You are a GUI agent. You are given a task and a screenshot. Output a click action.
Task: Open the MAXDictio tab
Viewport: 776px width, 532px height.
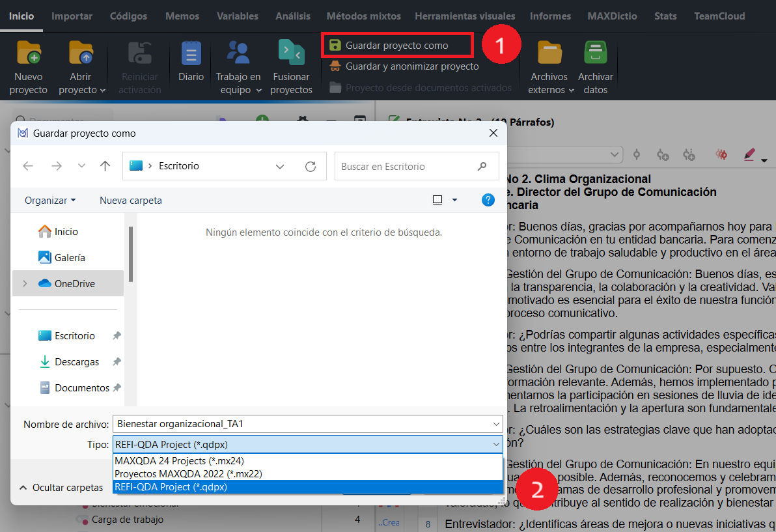coord(612,16)
